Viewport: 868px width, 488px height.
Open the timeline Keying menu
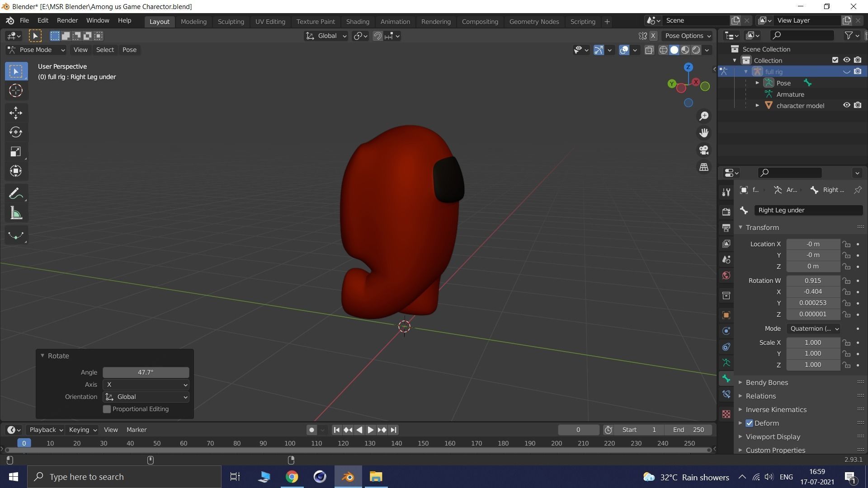[x=82, y=430]
